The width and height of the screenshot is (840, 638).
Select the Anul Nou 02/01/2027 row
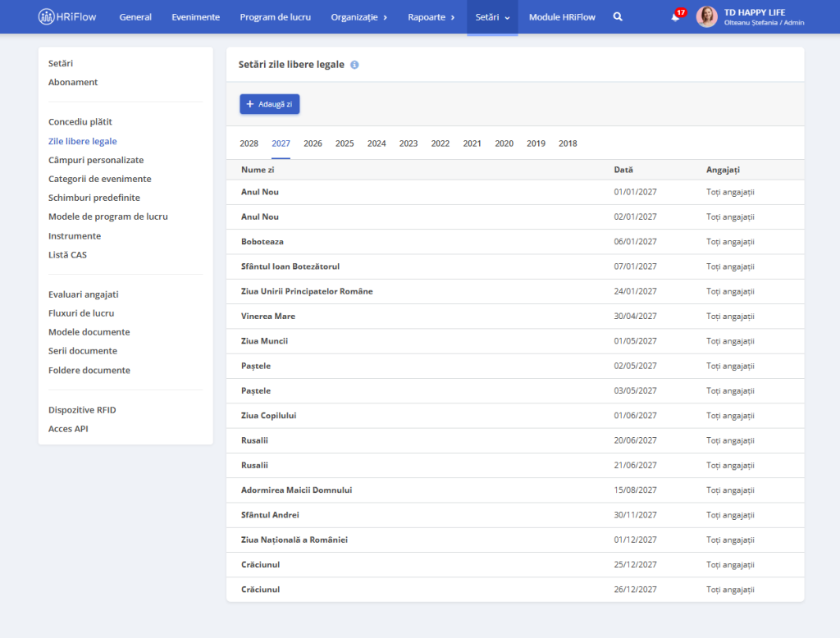(515, 217)
